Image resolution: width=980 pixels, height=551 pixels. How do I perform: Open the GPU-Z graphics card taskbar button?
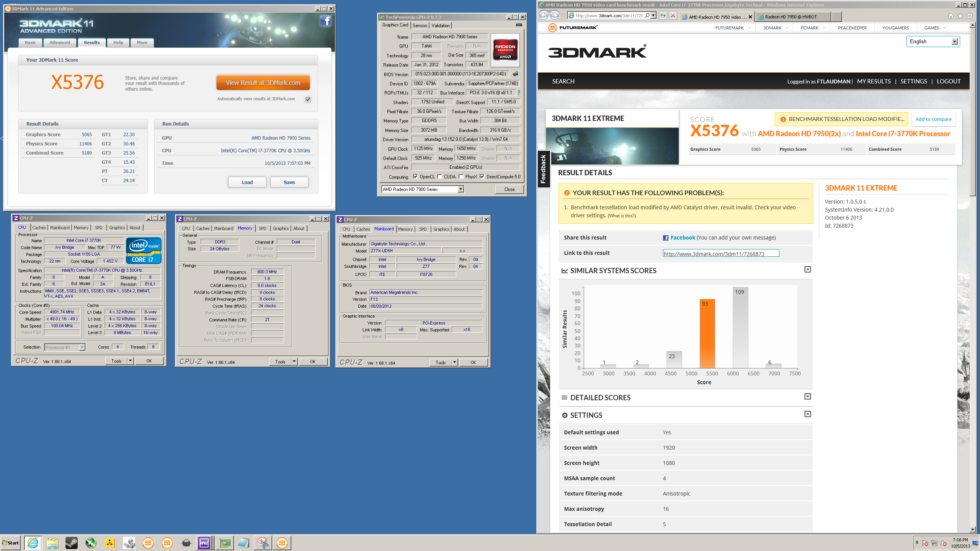point(225,543)
